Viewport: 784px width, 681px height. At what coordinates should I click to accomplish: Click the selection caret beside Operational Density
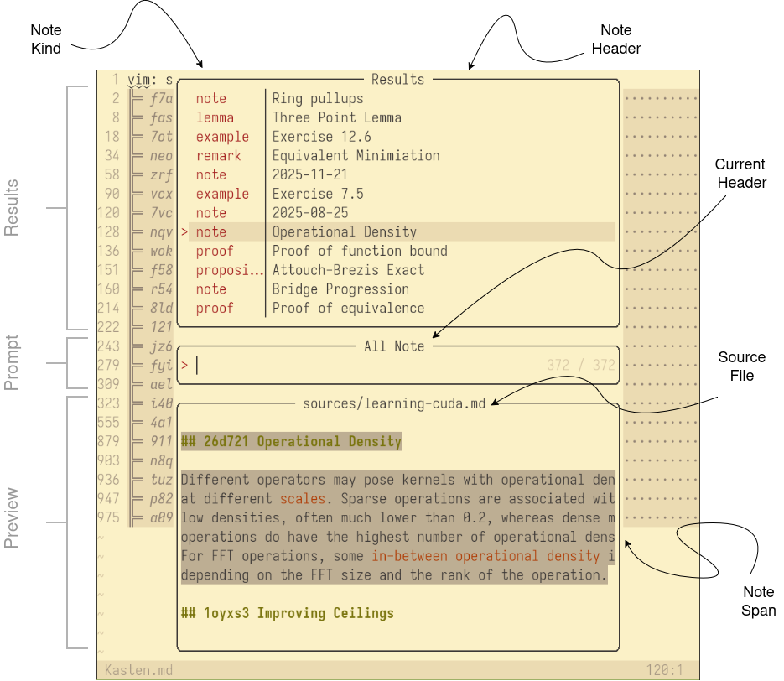pyautogui.click(x=184, y=232)
